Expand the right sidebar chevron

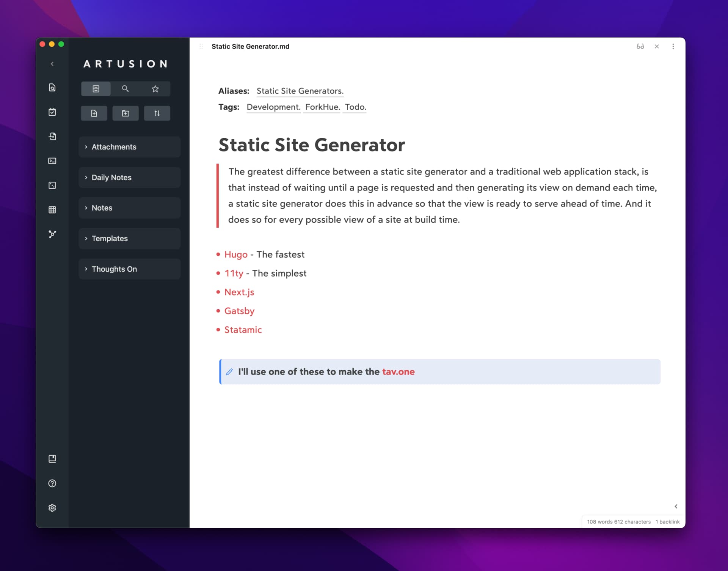676,507
